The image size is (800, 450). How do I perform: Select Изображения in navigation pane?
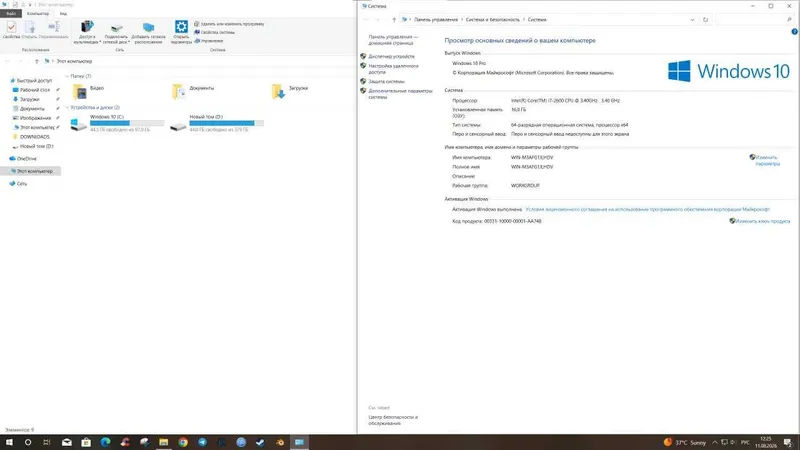click(31, 118)
